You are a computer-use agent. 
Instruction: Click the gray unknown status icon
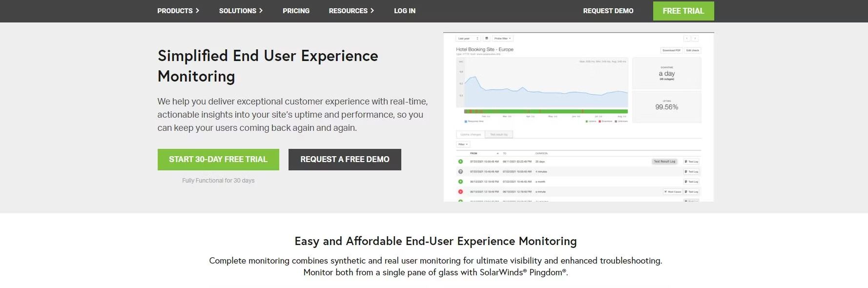[460, 171]
